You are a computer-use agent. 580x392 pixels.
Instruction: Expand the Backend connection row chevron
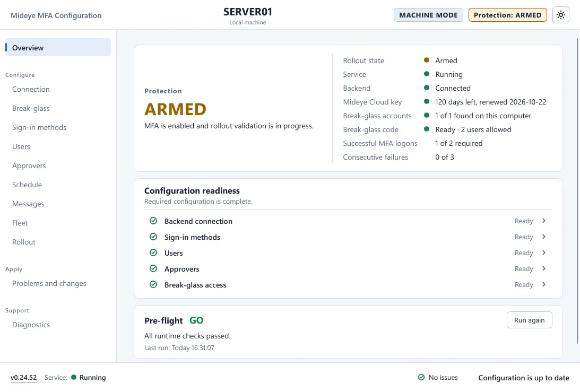click(544, 221)
